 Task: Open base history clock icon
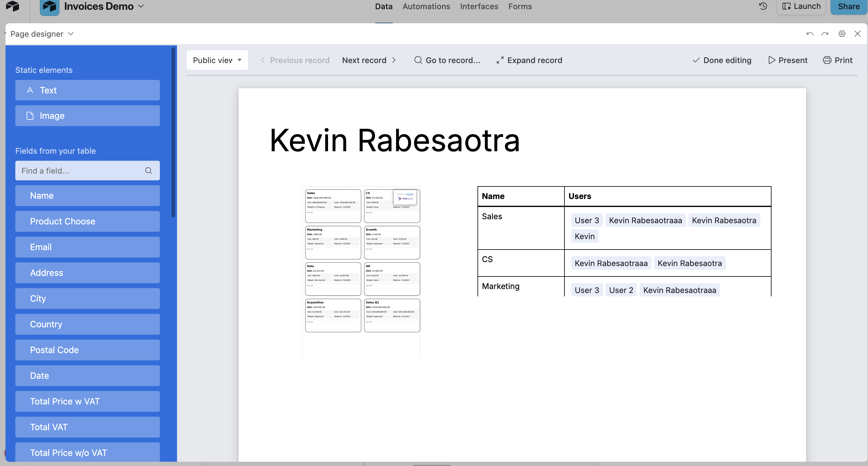click(x=763, y=6)
